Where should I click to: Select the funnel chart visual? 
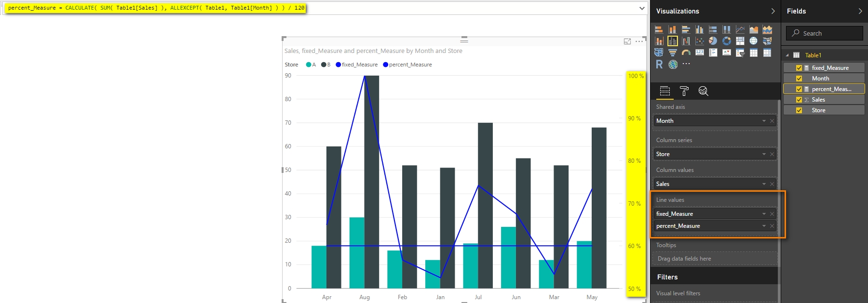click(x=672, y=53)
